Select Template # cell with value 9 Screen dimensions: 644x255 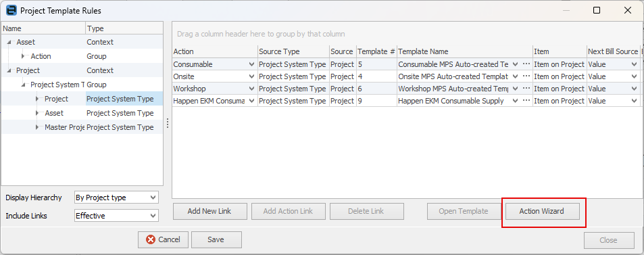coord(376,101)
